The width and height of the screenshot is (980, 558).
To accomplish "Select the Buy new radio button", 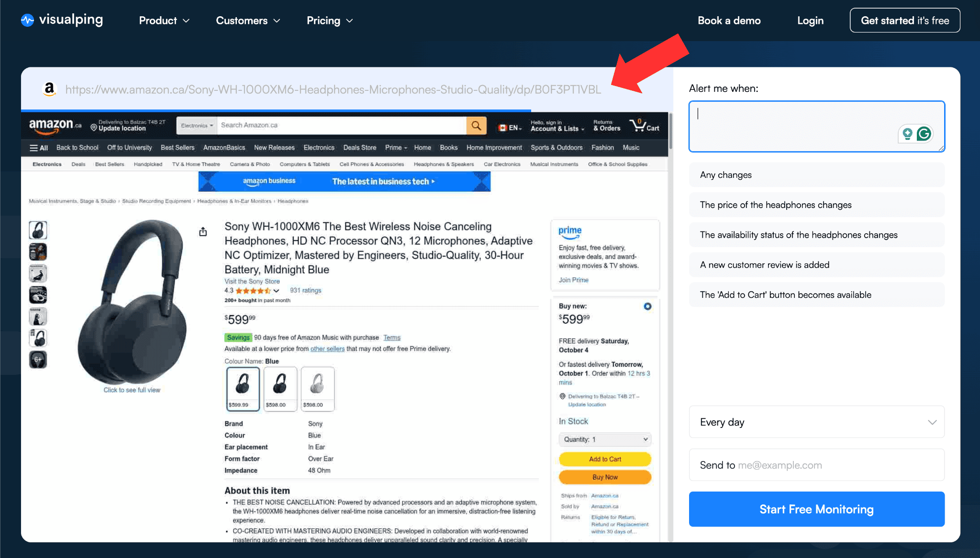I will [647, 306].
